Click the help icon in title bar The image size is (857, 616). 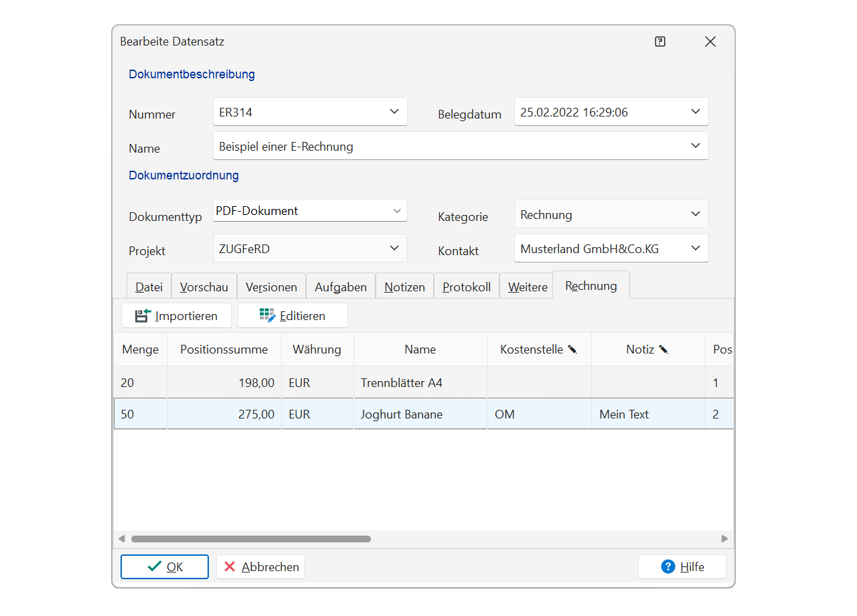pyautogui.click(x=660, y=42)
